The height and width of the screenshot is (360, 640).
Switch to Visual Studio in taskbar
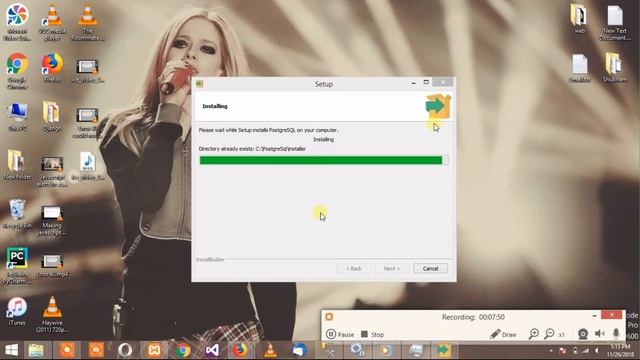[x=212, y=350]
